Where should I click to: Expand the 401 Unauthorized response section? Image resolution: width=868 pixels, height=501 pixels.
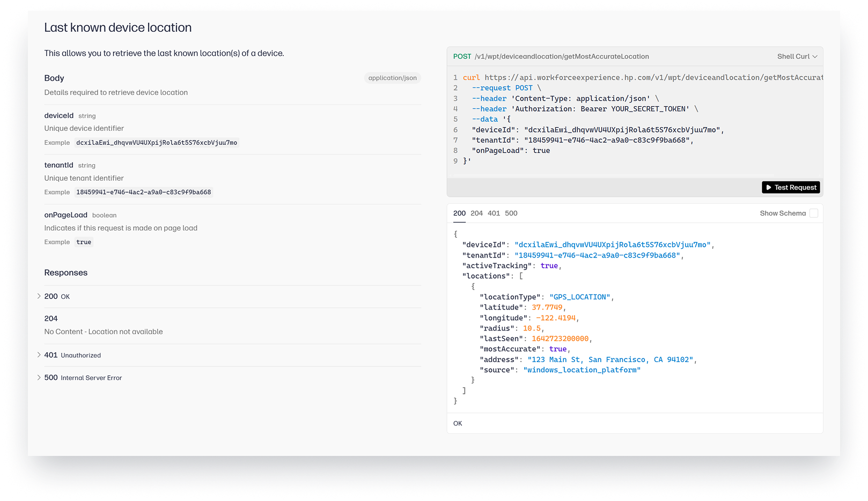pyautogui.click(x=72, y=355)
